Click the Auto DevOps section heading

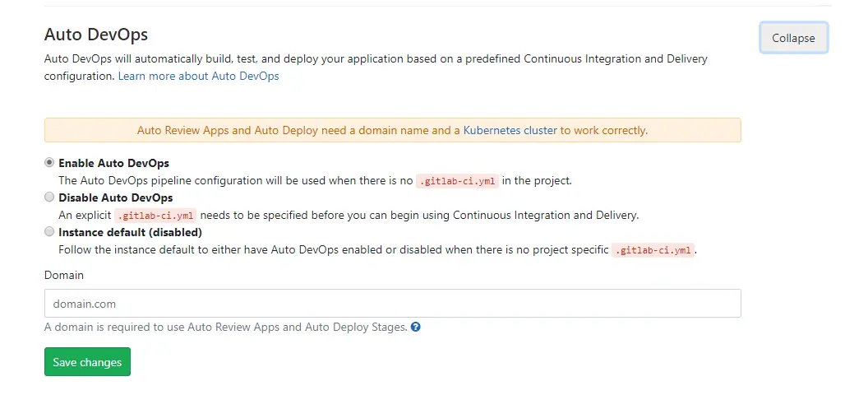(96, 35)
